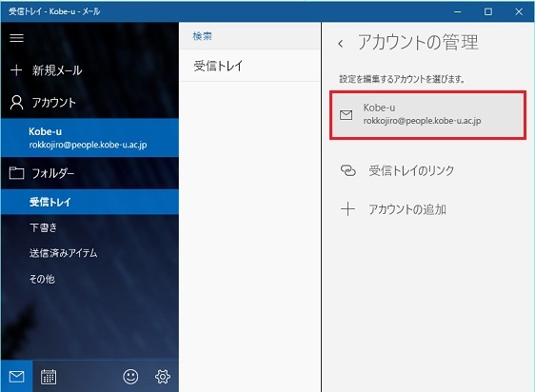Open the Calendar app icon

[49, 377]
